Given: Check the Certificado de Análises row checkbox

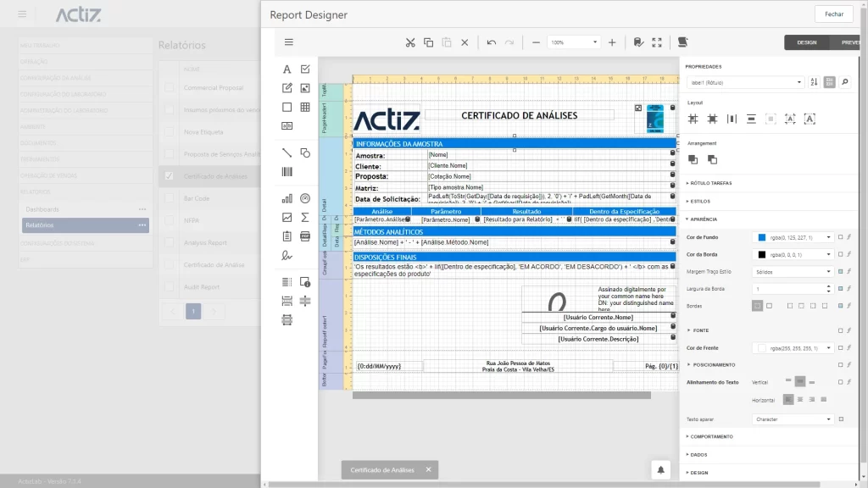Looking at the screenshot, I should (170, 176).
